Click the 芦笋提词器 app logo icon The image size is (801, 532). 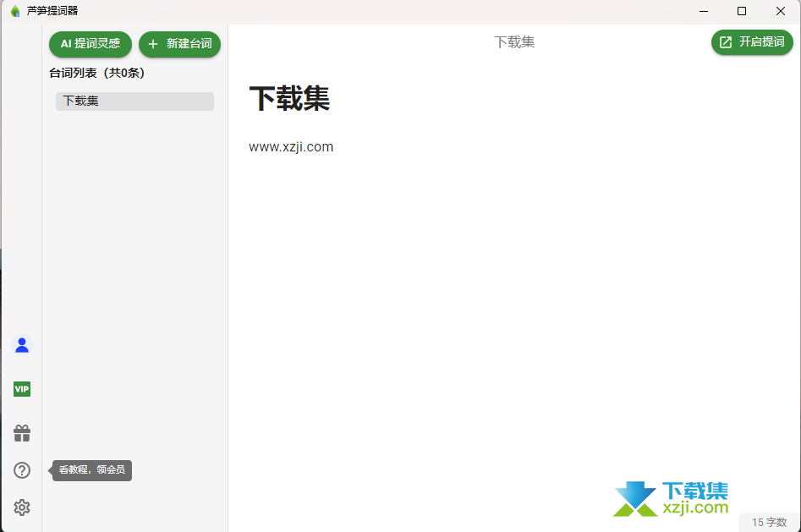[15, 11]
